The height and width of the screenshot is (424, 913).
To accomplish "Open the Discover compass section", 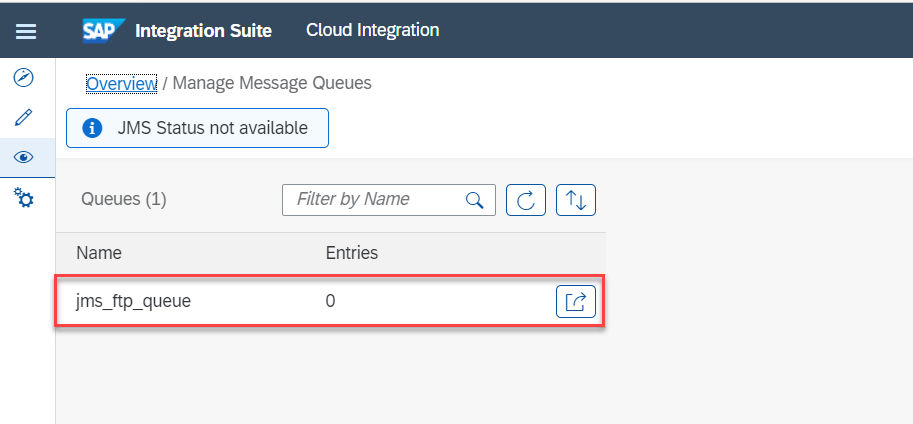I will click(x=25, y=78).
